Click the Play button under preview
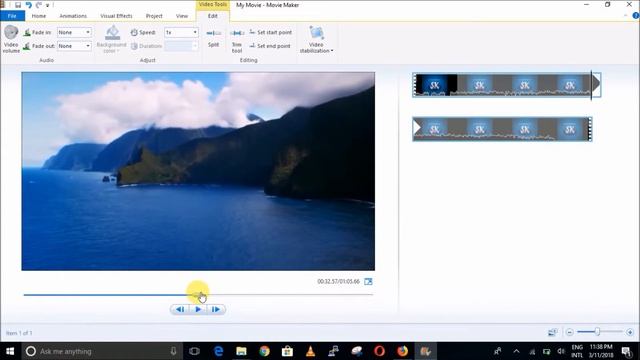Viewport: 640px width, 360px height. coord(198,309)
